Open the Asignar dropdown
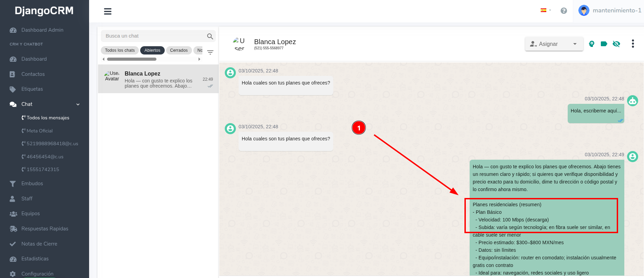The height and width of the screenshot is (278, 644). point(554,44)
